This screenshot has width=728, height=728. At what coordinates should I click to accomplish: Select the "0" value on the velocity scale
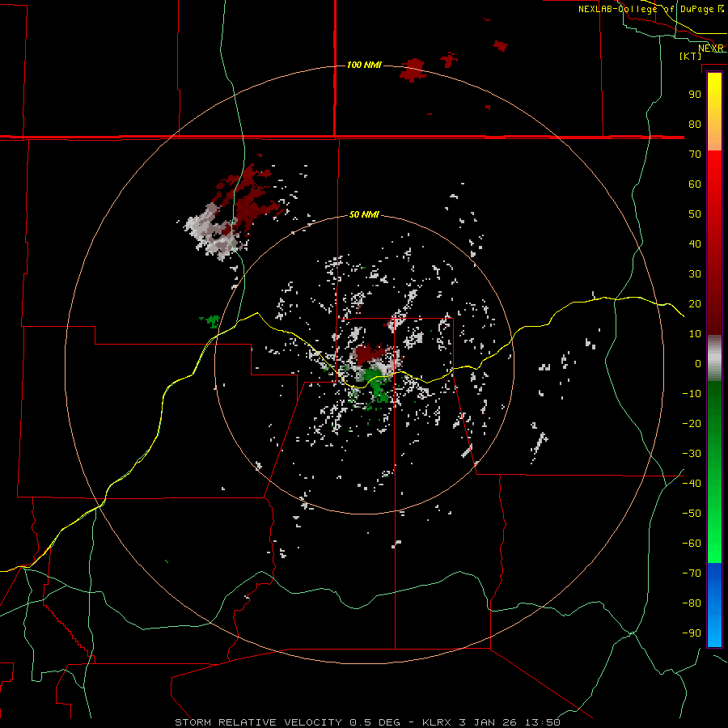698,363
